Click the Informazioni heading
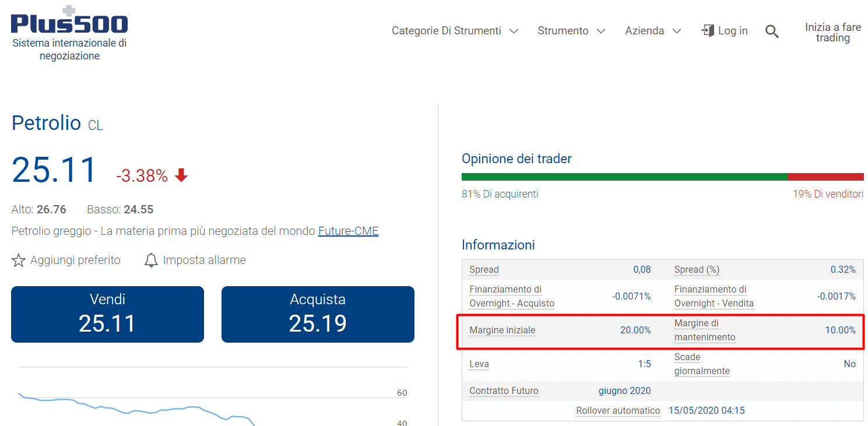 pyautogui.click(x=498, y=245)
